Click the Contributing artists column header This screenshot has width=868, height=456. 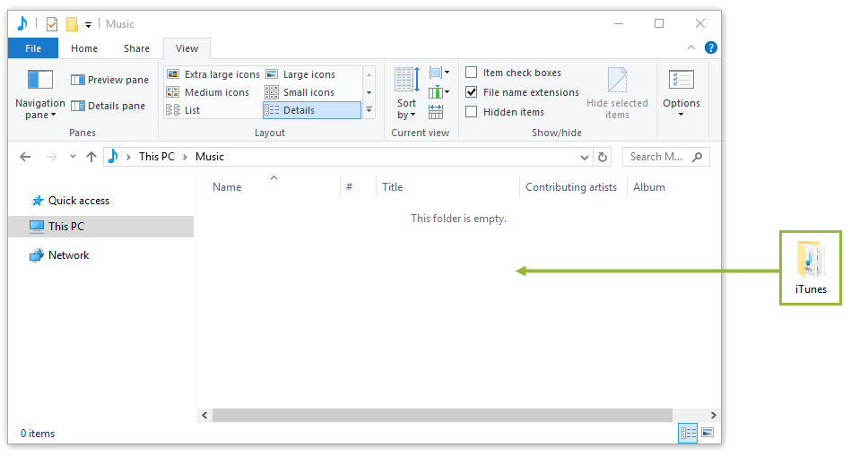pyautogui.click(x=571, y=187)
